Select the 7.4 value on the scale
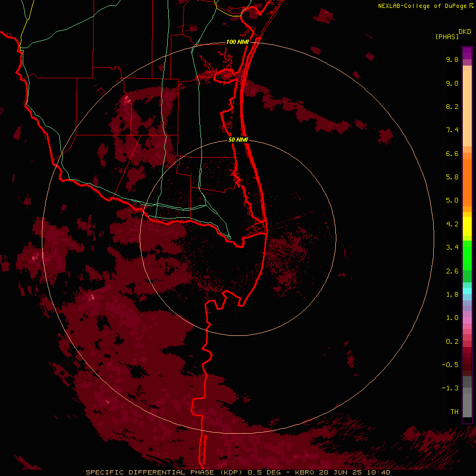 (x=452, y=130)
